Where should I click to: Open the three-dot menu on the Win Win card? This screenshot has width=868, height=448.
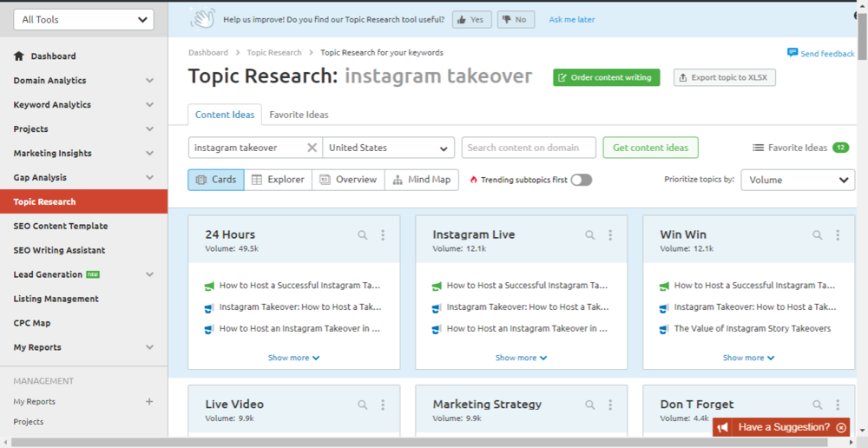(838, 235)
